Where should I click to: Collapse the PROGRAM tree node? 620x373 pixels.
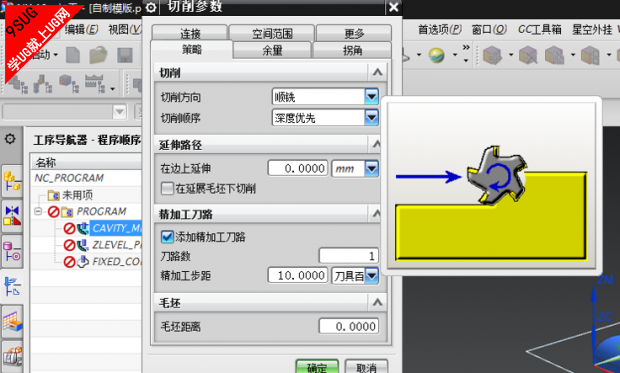38,211
